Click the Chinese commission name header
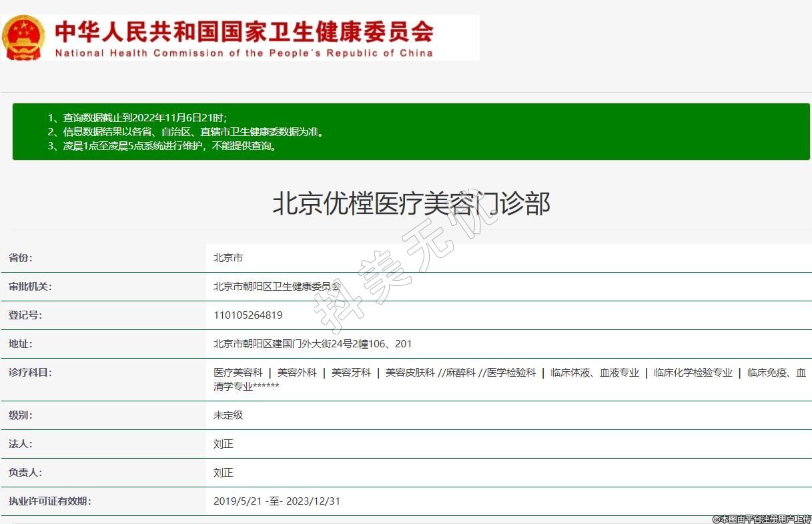The image size is (812, 524). (244, 31)
